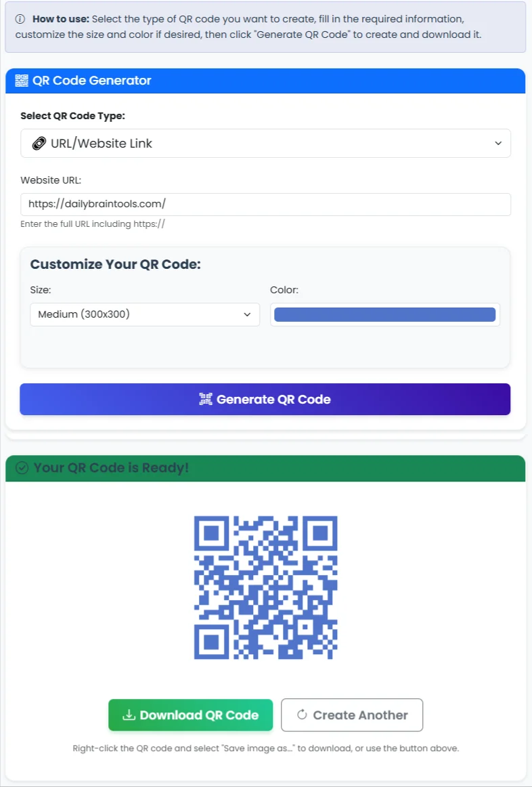Click Download QR Code
The height and width of the screenshot is (787, 532).
[x=190, y=715]
